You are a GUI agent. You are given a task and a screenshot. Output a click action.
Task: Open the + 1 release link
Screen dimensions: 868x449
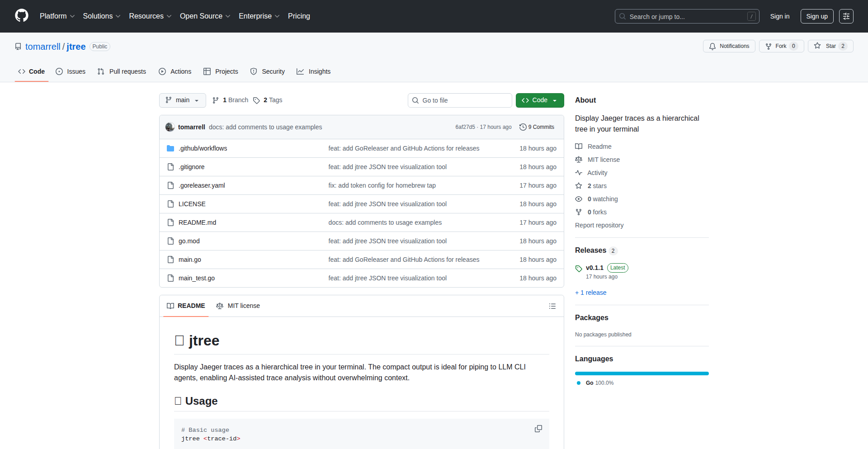(590, 293)
